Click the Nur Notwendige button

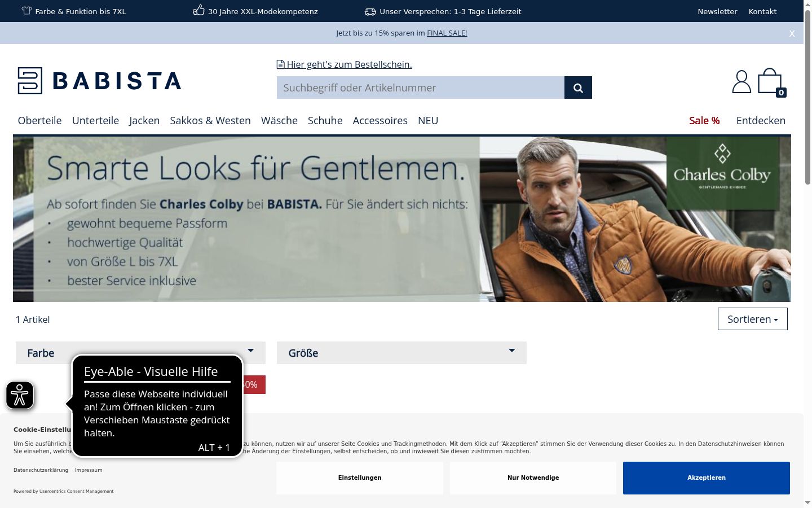[x=533, y=478]
